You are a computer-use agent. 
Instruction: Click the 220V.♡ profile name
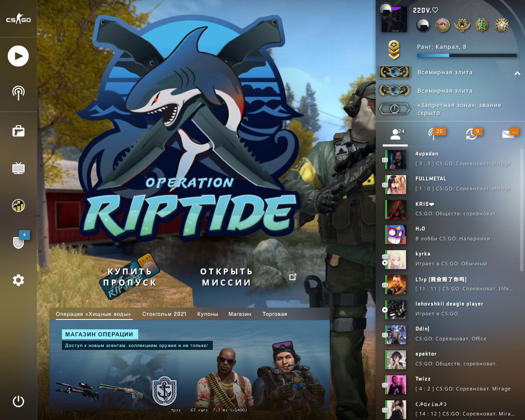[426, 10]
